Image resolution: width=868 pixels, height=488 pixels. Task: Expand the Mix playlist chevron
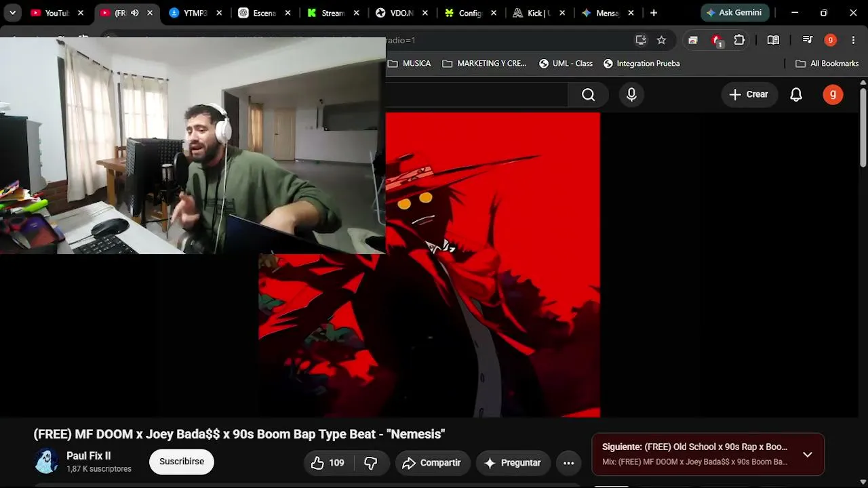[x=807, y=454]
